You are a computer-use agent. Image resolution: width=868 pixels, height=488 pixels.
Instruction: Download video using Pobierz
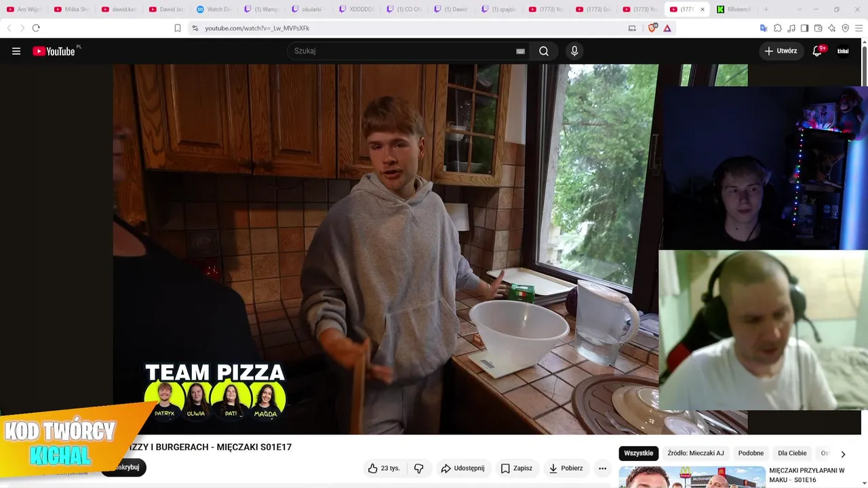click(566, 468)
